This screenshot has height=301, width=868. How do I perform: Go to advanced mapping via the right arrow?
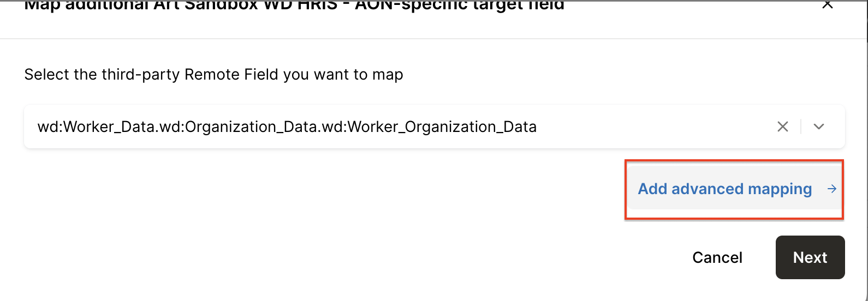[x=831, y=189]
